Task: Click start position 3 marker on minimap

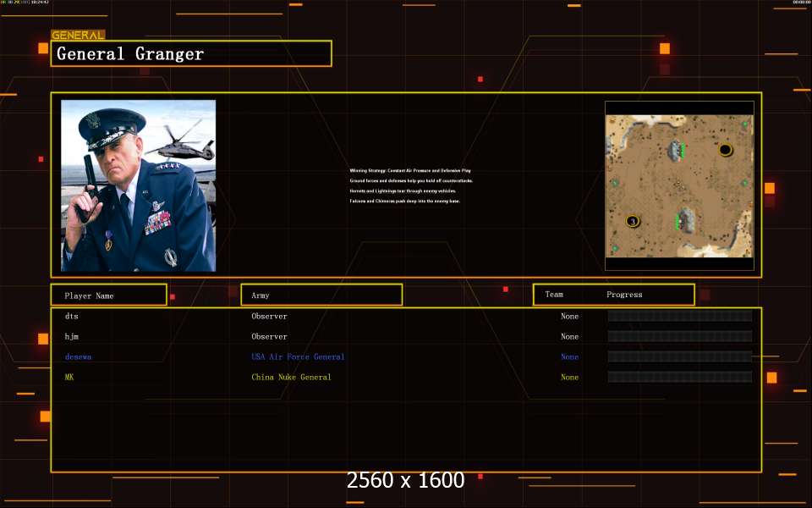Action: pyautogui.click(x=632, y=221)
